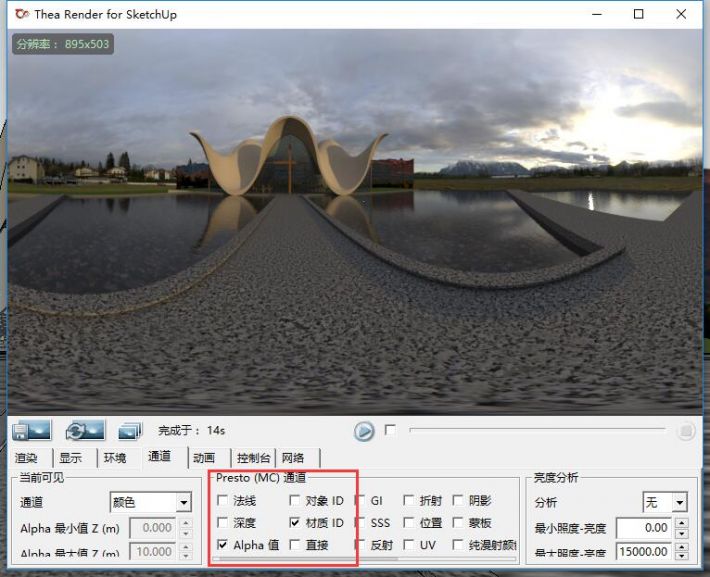Switch to the 显示 tab

click(71, 458)
